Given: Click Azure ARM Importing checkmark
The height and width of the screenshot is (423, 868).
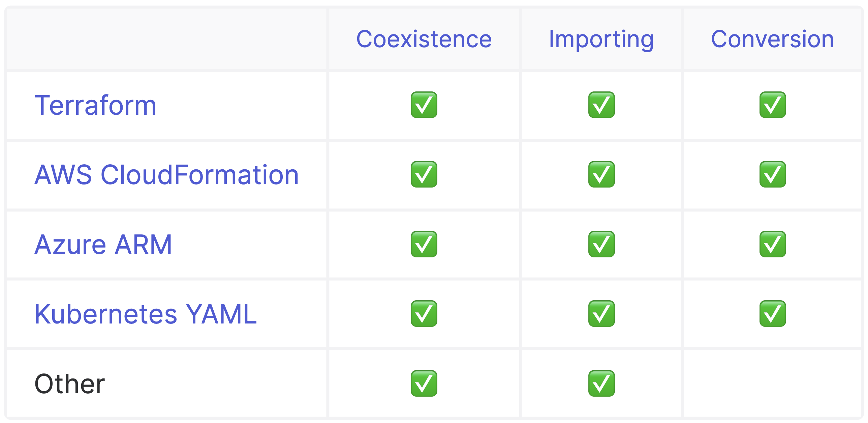Looking at the screenshot, I should tap(601, 244).
